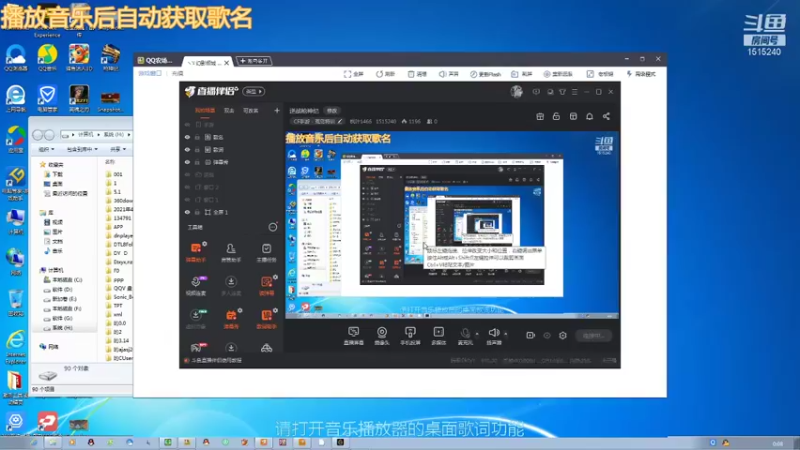Switch to the first scene tab in 直播伴侣
800x450 pixels.
coord(205,111)
